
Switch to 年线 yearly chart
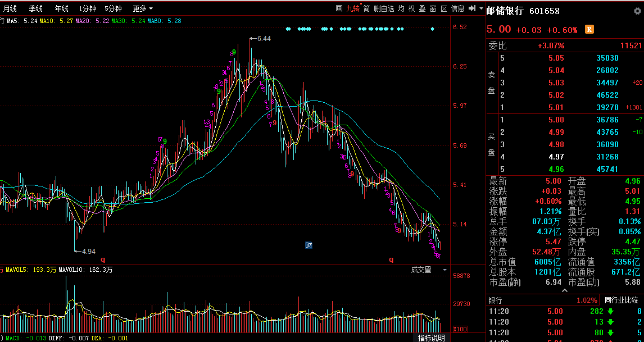tap(62, 8)
